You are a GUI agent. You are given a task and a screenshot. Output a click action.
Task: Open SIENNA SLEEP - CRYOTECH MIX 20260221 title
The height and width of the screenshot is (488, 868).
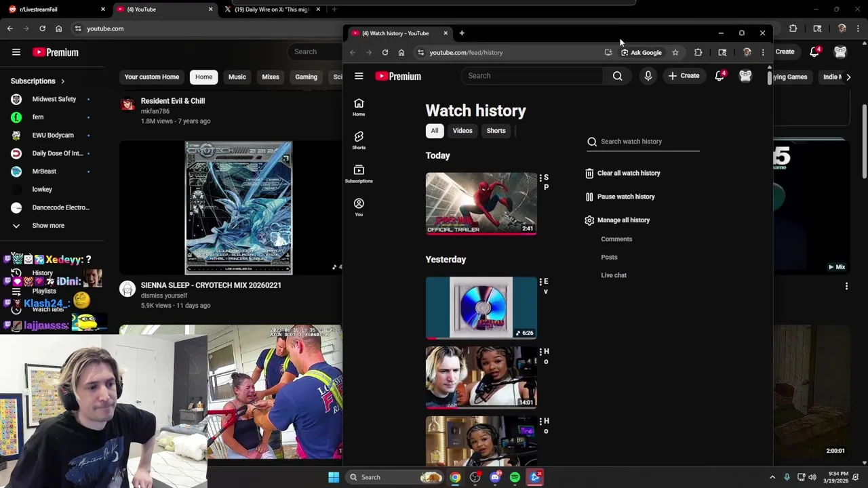(211, 285)
